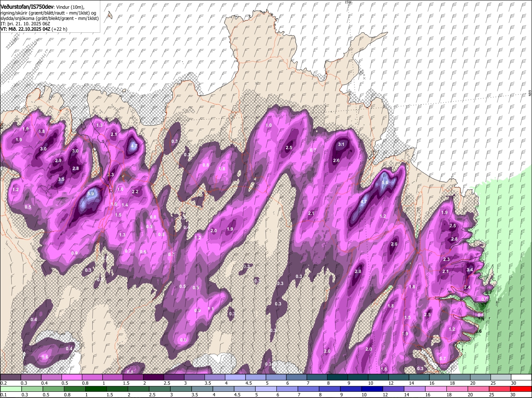Screen dimensions: 532x398
Task: Click the 2.6 value directly below 3.1
Action: click(x=336, y=161)
